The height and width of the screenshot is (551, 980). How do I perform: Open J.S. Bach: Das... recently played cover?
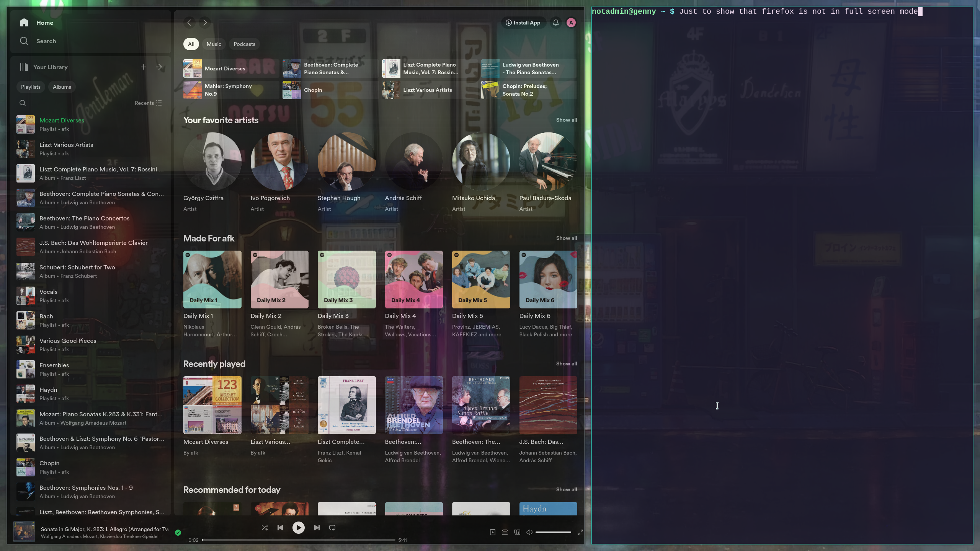[x=548, y=405]
